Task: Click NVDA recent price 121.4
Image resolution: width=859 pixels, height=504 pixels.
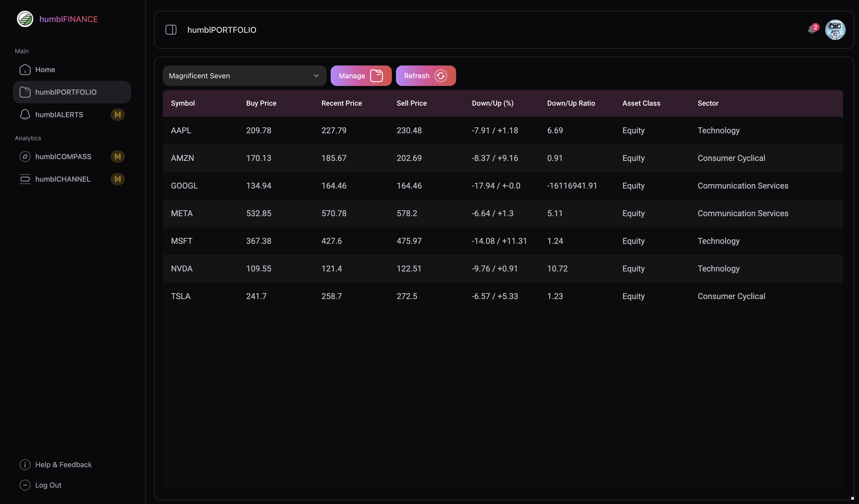Action: [x=331, y=269]
